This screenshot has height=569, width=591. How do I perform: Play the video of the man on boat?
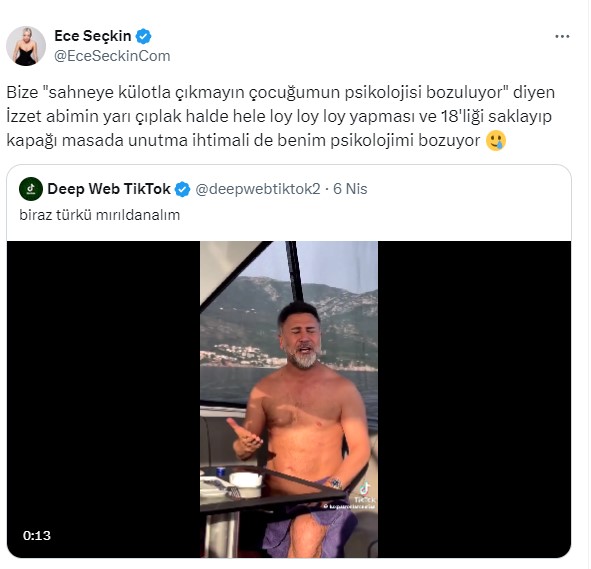pos(289,399)
